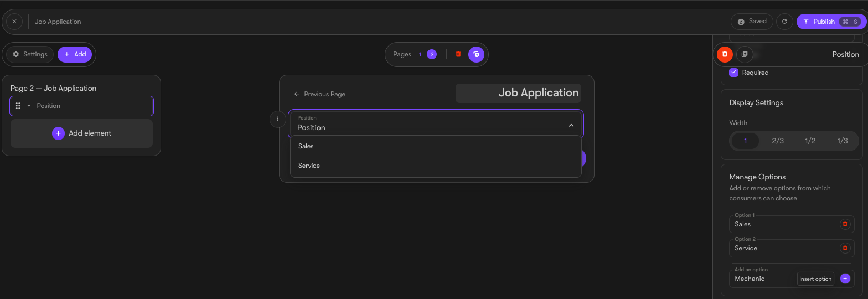Set width to 2/3
This screenshot has height=299, width=868.
point(778,141)
